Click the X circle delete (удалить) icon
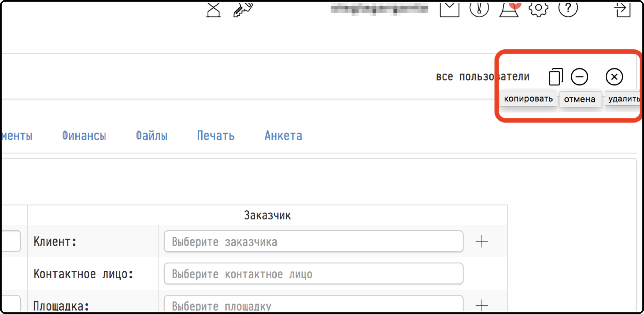 point(614,77)
